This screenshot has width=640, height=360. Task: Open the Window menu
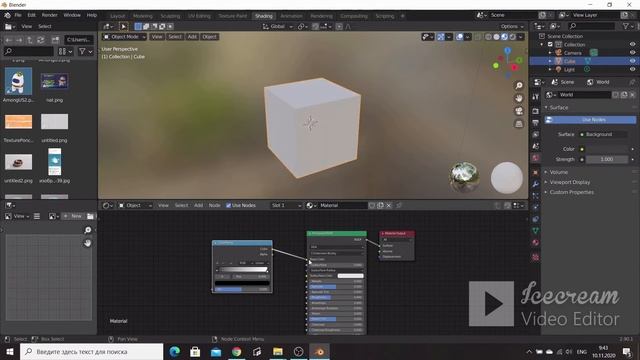click(72, 15)
